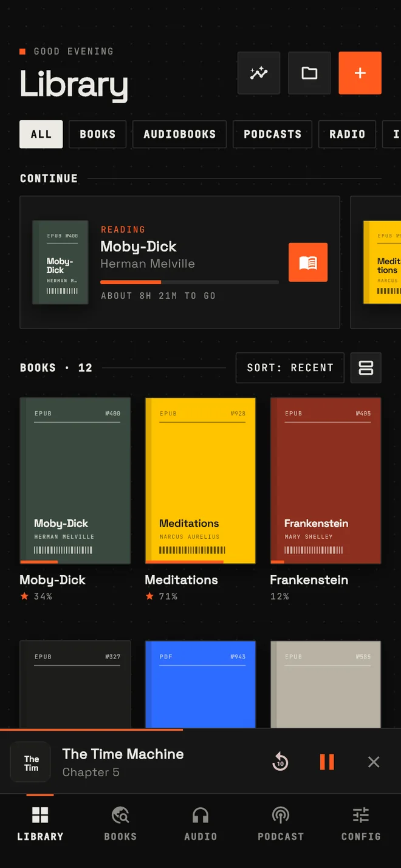Open the SORT: RECENT dropdown
This screenshot has height=868, width=401.
pyautogui.click(x=290, y=367)
